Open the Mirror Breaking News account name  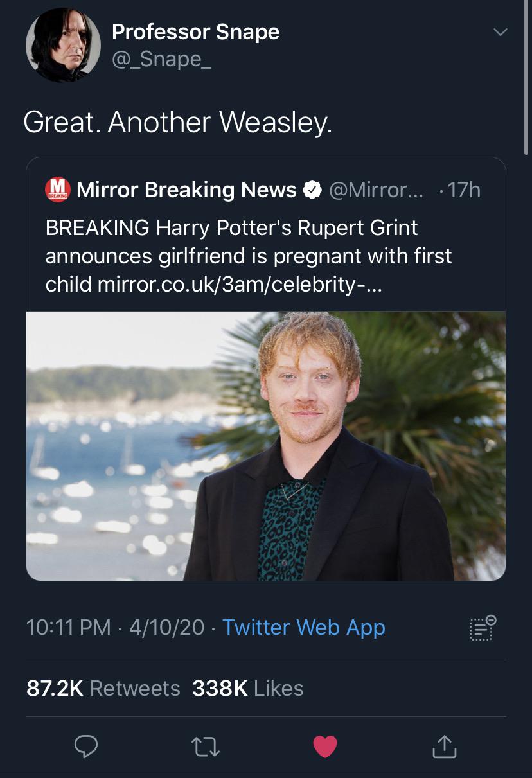(x=186, y=190)
